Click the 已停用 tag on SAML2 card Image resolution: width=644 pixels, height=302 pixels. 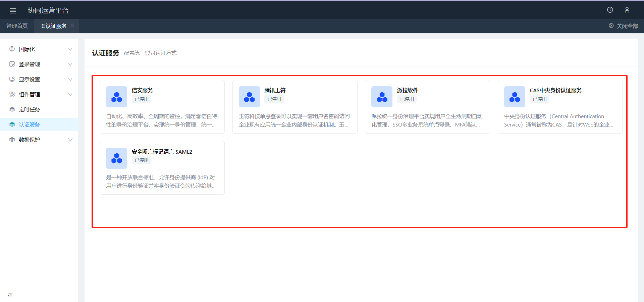pos(142,160)
